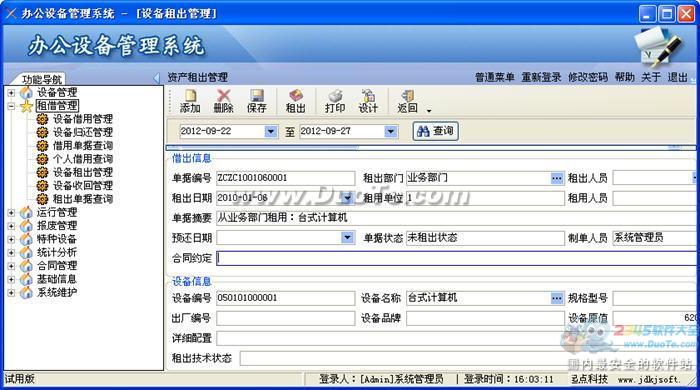The width and height of the screenshot is (700, 390).
Task: Click the 系统维护 house icon
Action: pos(26,293)
